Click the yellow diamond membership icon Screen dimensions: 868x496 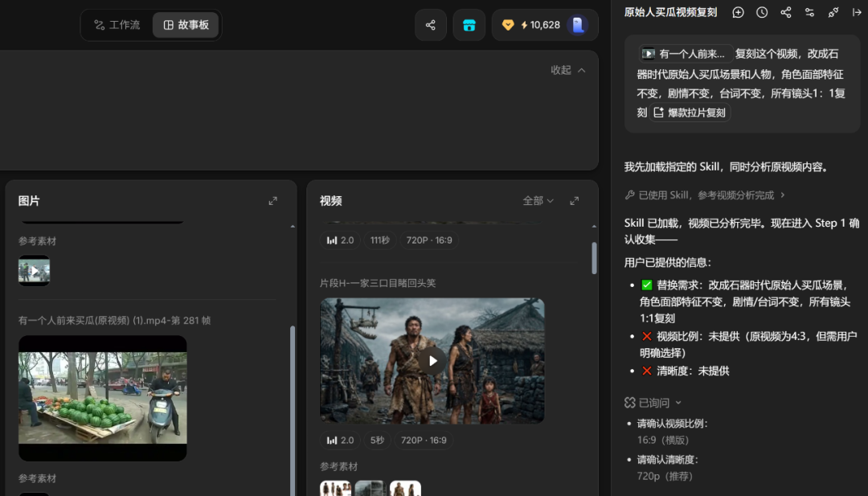(x=508, y=25)
